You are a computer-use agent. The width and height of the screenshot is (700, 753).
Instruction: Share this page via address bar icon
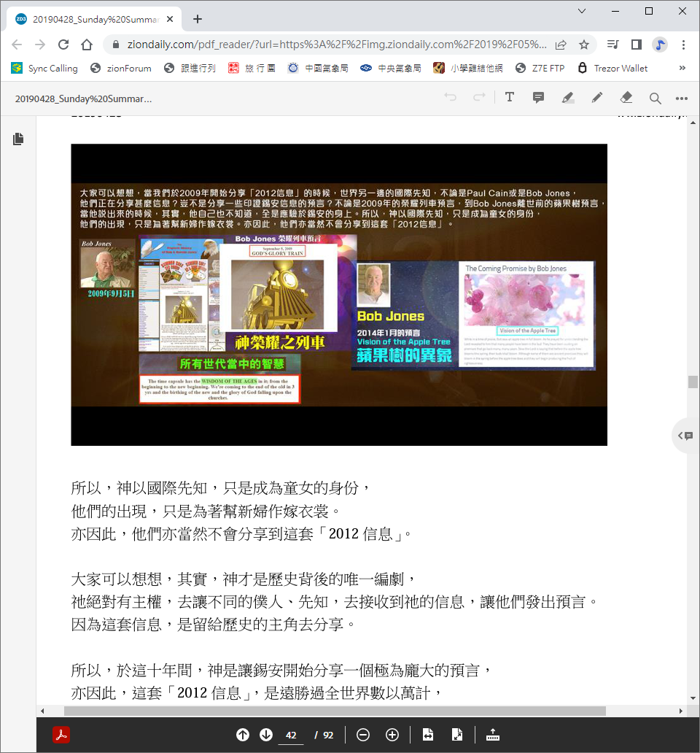tap(561, 45)
